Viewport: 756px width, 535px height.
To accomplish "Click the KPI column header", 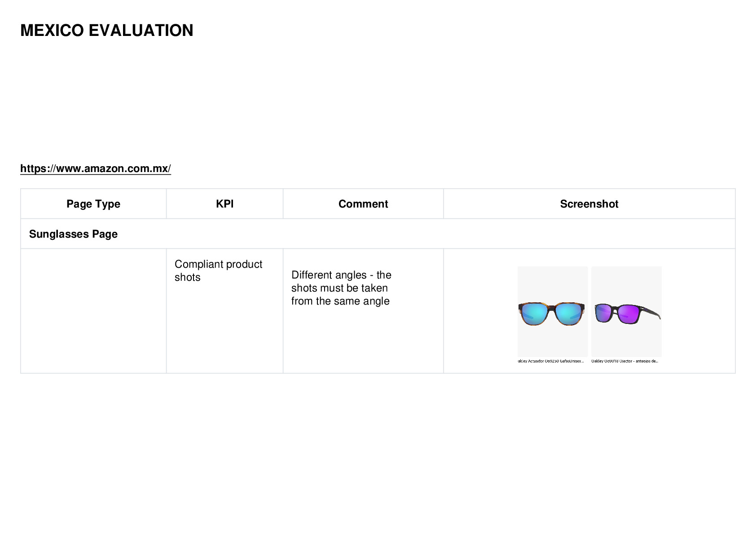I will pos(224,204).
